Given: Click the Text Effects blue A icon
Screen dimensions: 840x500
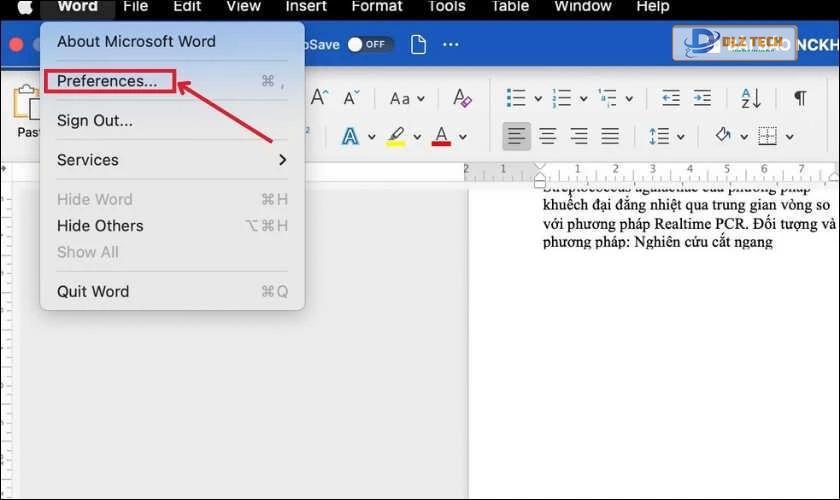Looking at the screenshot, I should coord(350,136).
